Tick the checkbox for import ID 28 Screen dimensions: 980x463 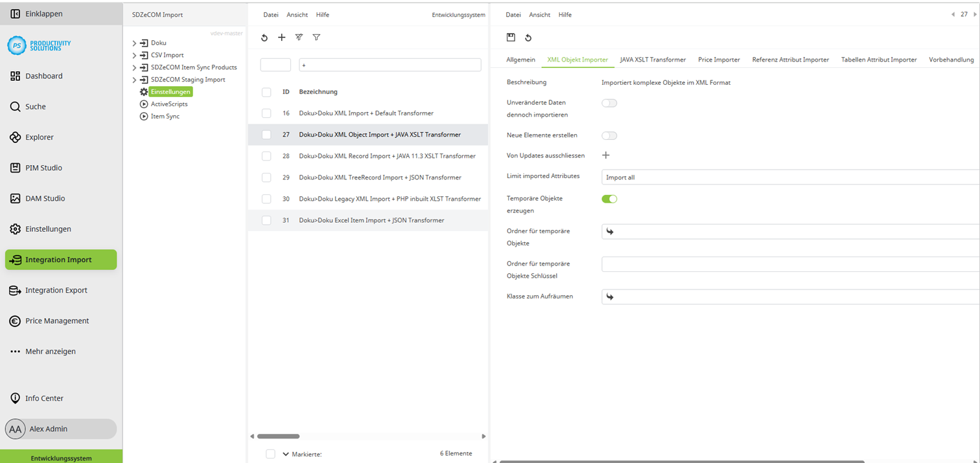266,155
